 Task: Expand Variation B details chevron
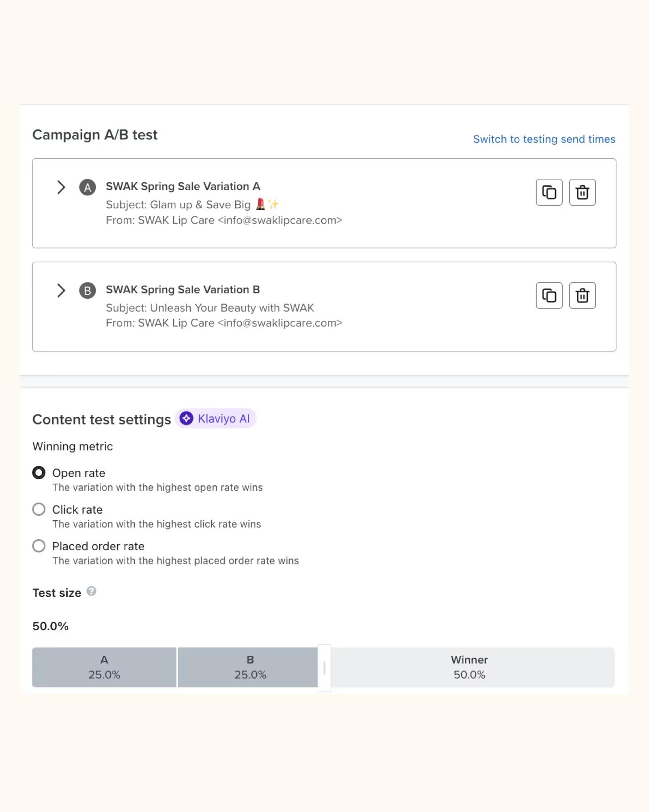61,291
